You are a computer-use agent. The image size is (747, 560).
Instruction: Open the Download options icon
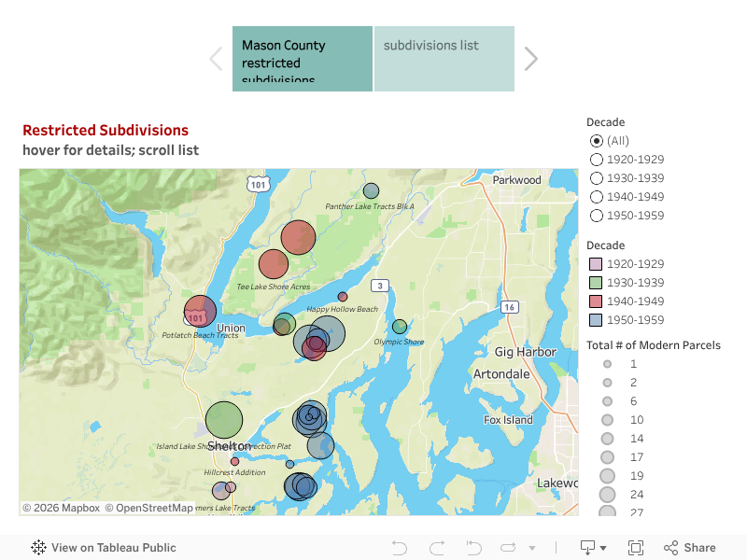(593, 548)
